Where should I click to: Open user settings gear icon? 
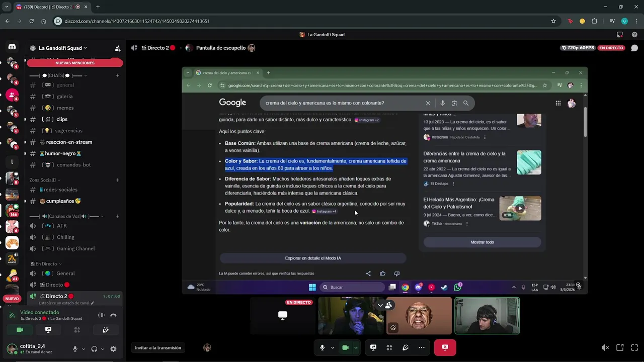point(113,349)
